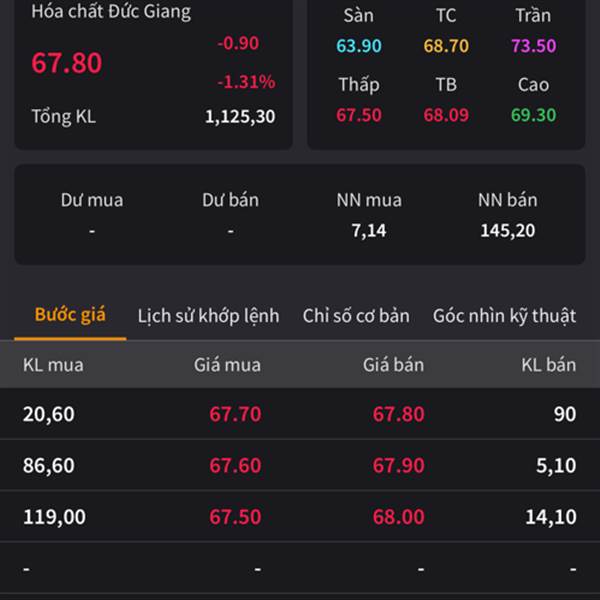Click the NN mua label
The width and height of the screenshot is (600, 600).
tap(369, 200)
